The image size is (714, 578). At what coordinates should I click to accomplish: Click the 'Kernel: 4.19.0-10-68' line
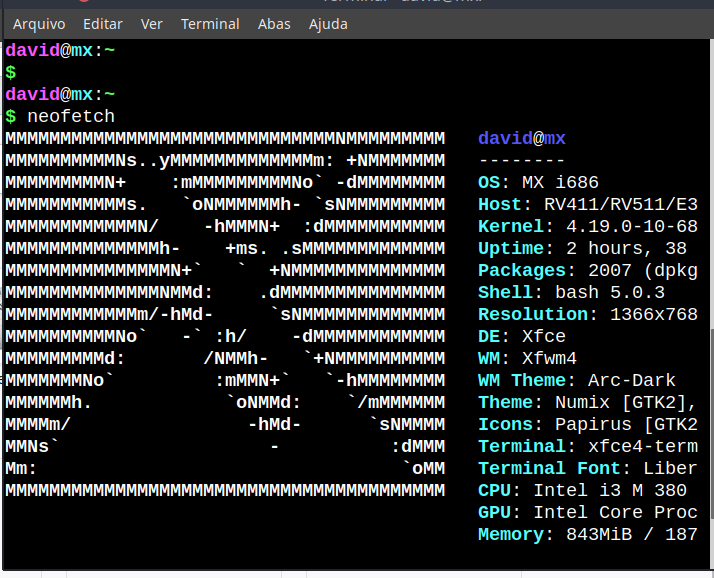point(588,226)
